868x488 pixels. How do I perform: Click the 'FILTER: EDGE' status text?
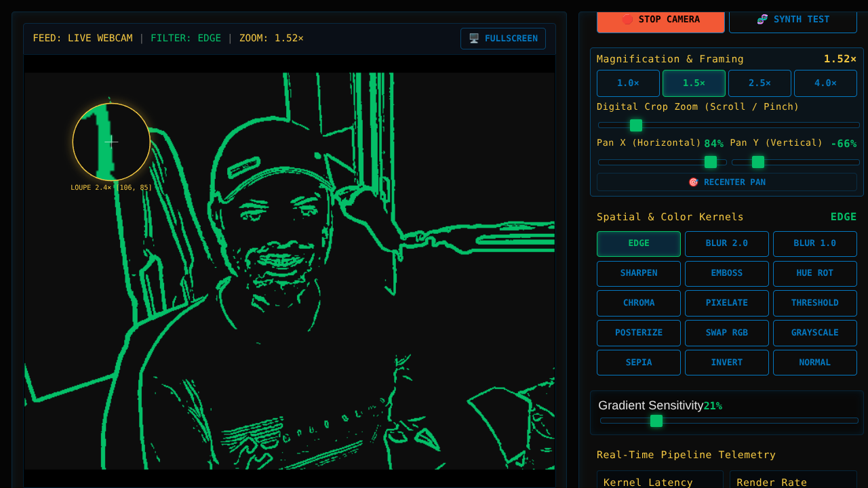pos(186,38)
